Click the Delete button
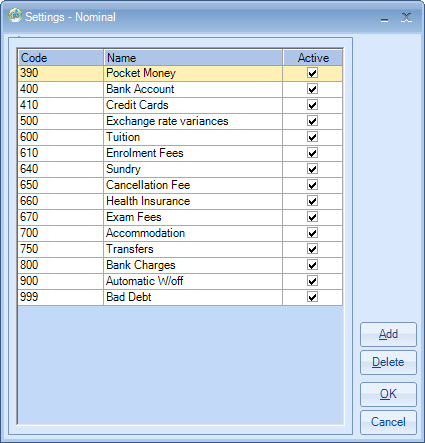 [x=388, y=362]
